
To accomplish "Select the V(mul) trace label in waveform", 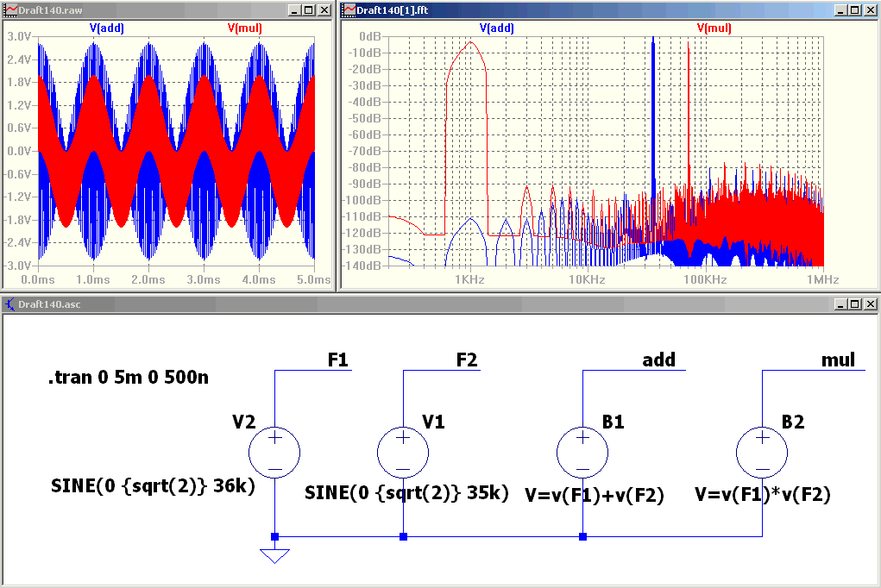I will click(x=245, y=28).
